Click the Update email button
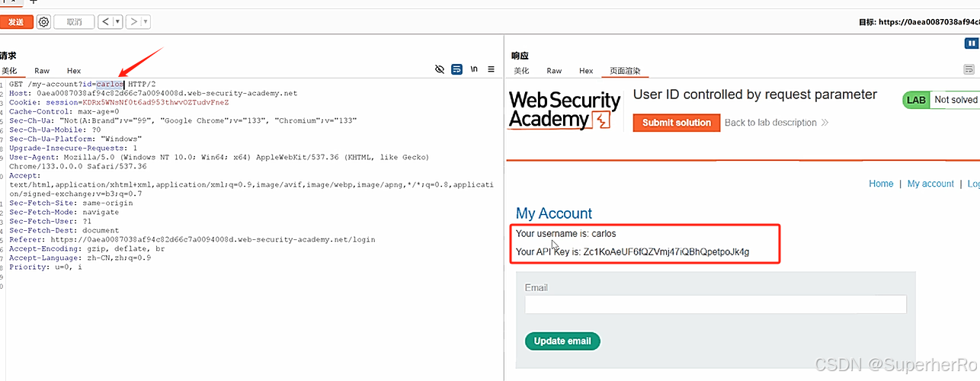Viewport: 980px width, 381px height. (562, 341)
